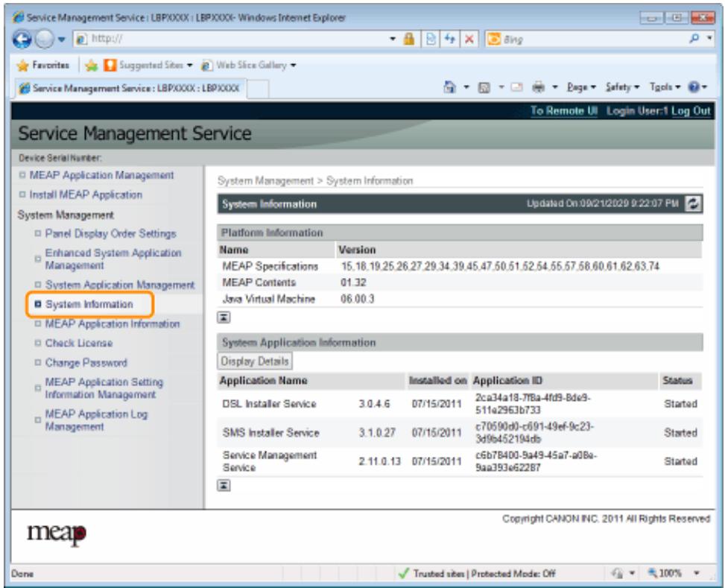Screen dimensions: 725x588
Task: Open Install MEAP Application link
Action: 86,195
